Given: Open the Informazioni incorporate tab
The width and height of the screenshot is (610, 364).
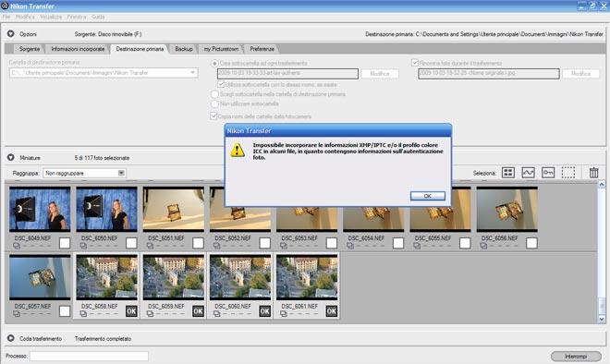Looking at the screenshot, I should (x=78, y=49).
